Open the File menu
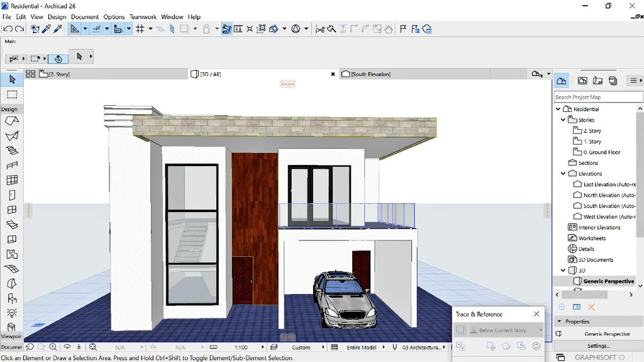The height and width of the screenshot is (362, 644). [x=6, y=17]
